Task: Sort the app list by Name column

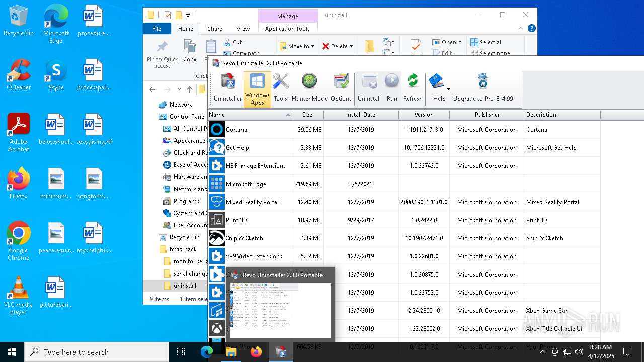Action: 250,115
